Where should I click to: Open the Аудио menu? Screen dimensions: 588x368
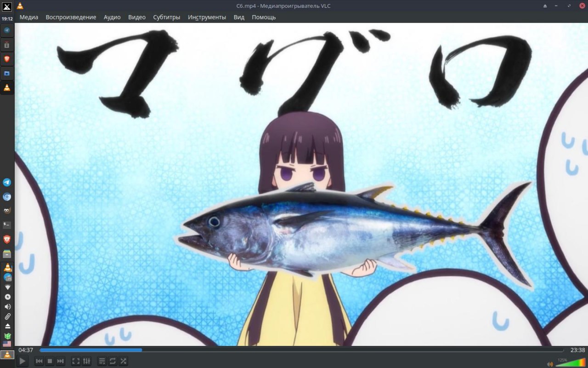point(112,17)
